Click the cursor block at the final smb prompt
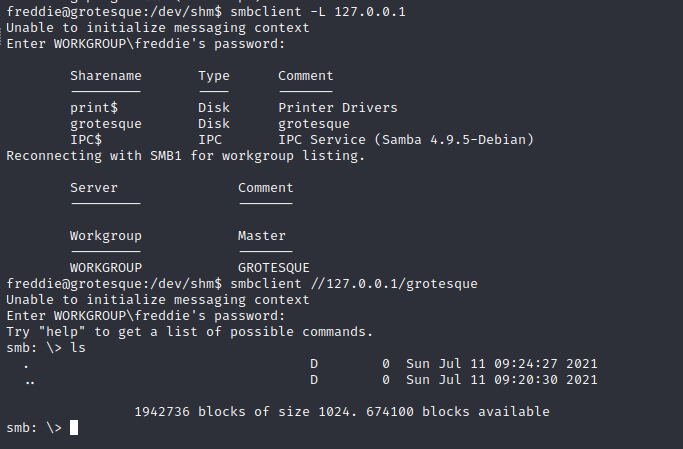 tap(74, 428)
